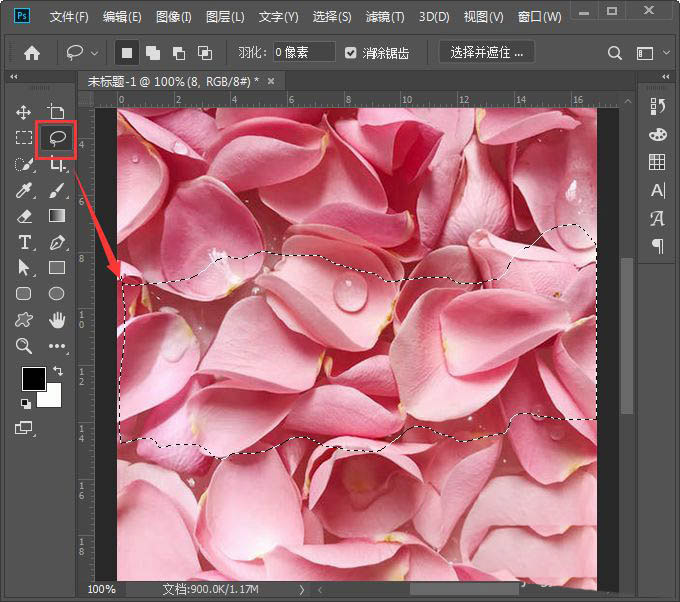Open the Search magnifier in the options bar

pyautogui.click(x=615, y=53)
